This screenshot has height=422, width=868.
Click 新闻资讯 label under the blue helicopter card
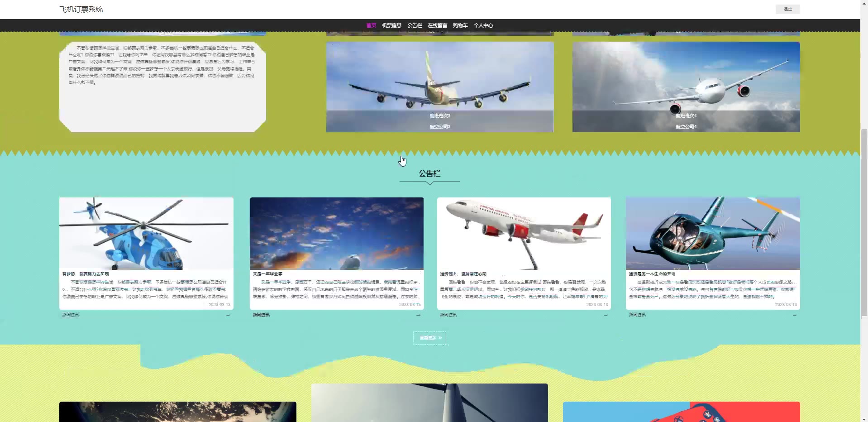coord(71,315)
